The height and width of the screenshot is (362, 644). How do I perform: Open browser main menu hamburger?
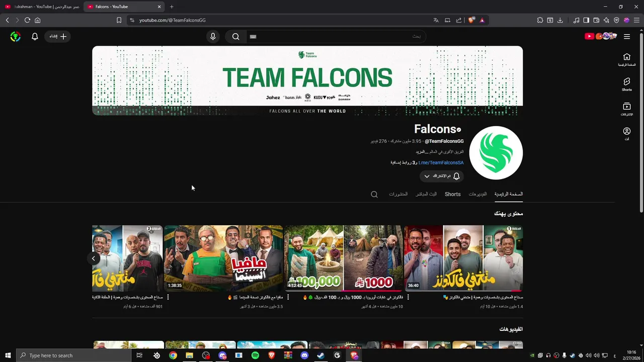(636, 20)
